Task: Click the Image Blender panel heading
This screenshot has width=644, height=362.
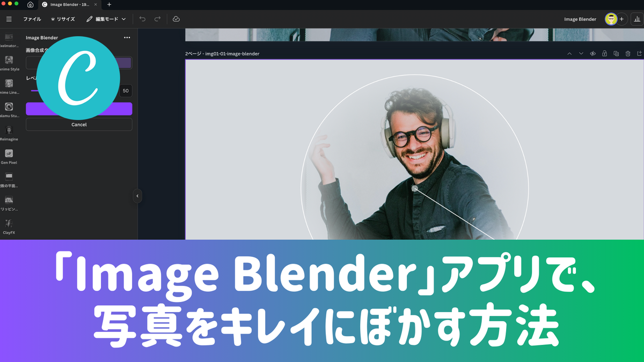Action: pos(42,38)
